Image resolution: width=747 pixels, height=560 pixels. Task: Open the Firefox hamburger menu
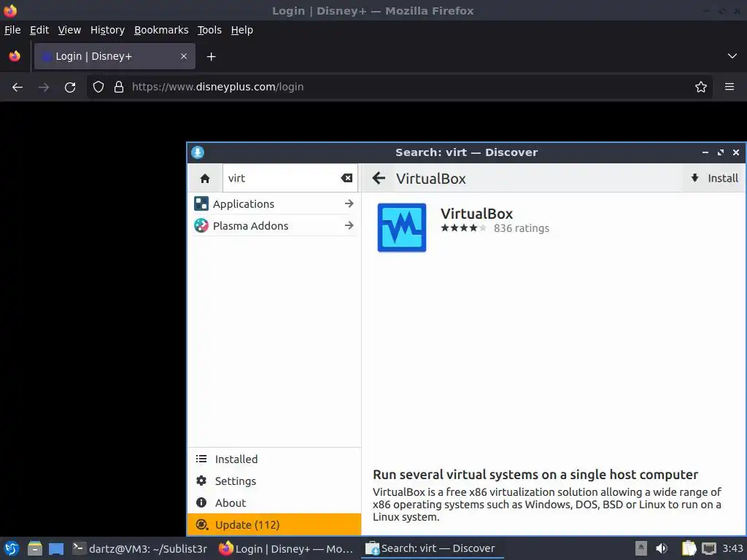point(729,87)
